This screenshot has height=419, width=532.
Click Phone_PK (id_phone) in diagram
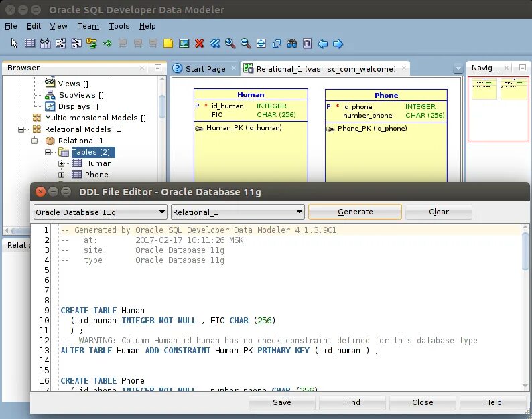click(x=372, y=129)
